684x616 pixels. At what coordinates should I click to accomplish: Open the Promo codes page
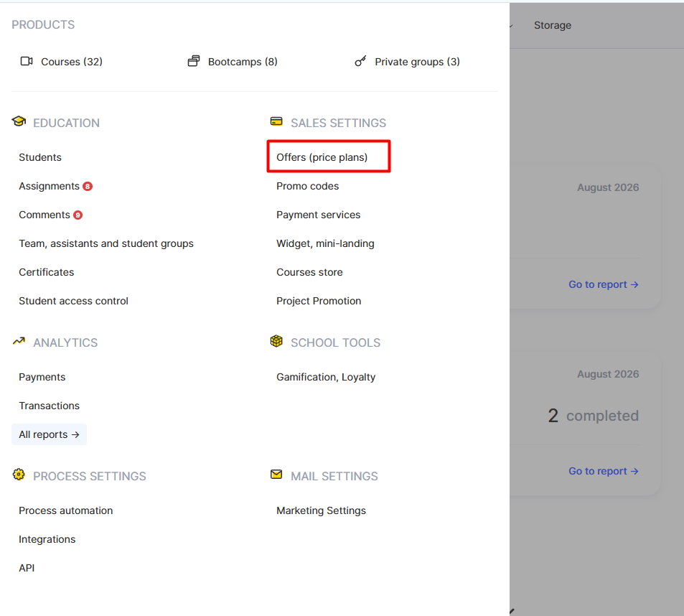tap(307, 186)
